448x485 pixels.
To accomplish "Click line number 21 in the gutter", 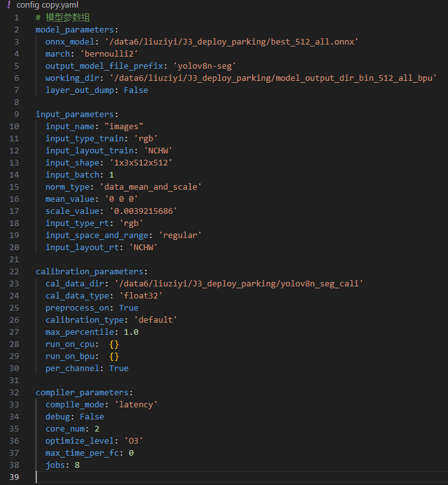I will click(x=15, y=259).
